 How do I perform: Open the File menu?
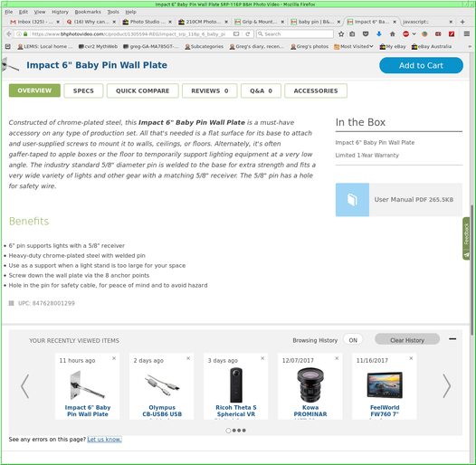tap(9, 12)
